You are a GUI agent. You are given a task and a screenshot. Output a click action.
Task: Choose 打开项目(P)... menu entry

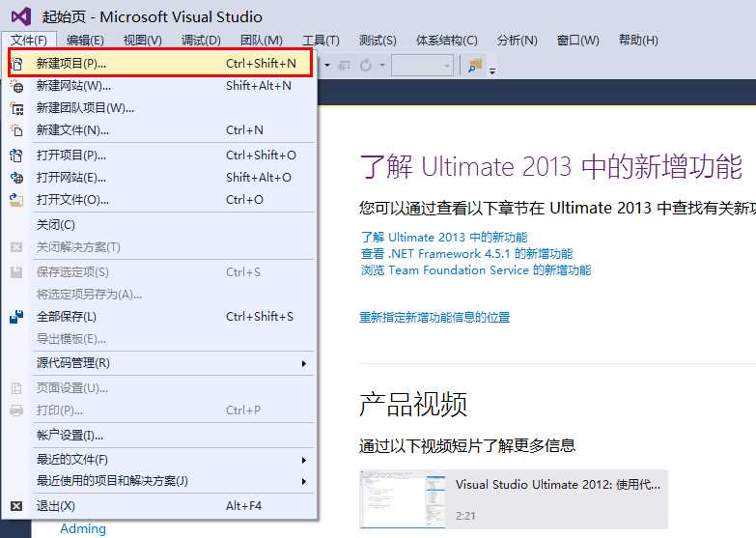160,156
